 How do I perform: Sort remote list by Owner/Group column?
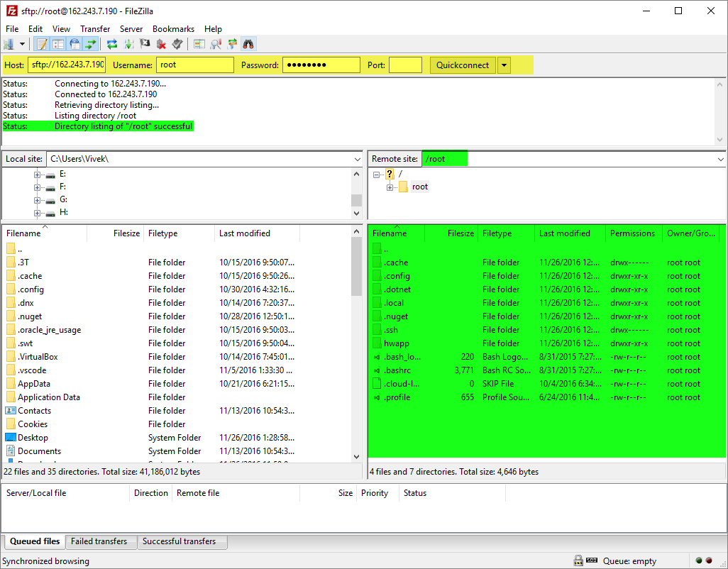click(x=691, y=233)
